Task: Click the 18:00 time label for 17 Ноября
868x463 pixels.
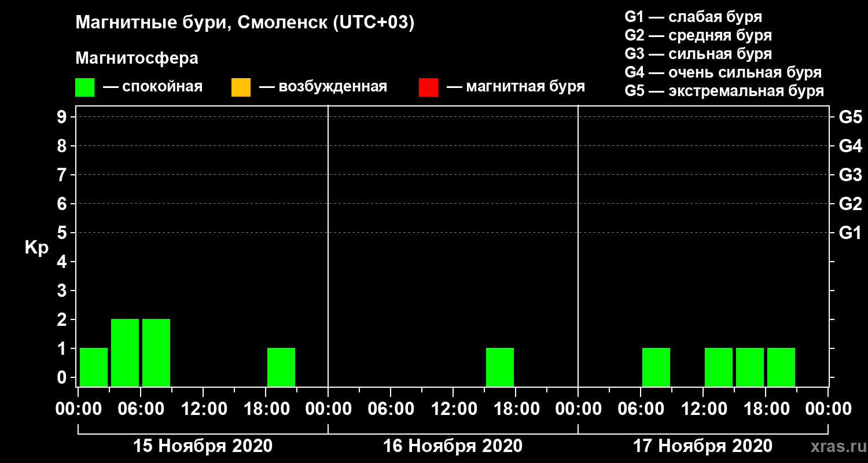Action: click(x=766, y=409)
